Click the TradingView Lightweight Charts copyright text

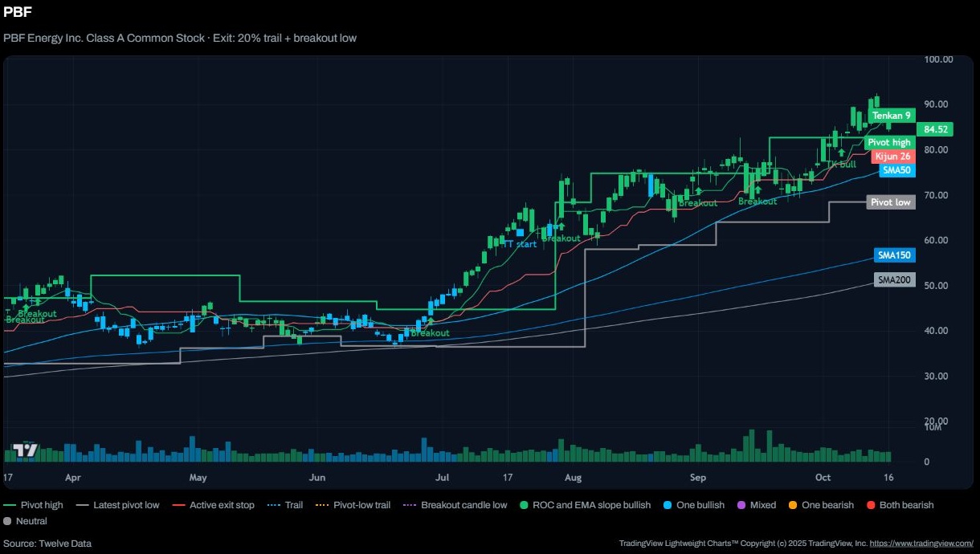(743, 544)
